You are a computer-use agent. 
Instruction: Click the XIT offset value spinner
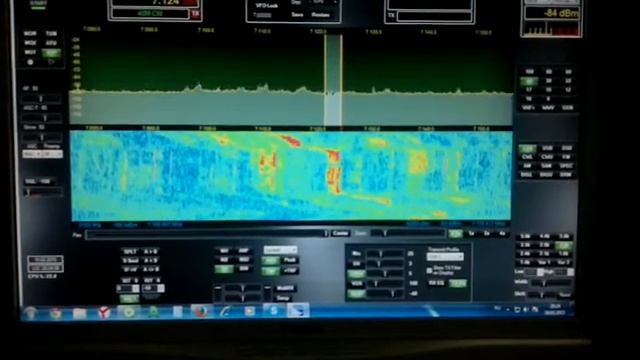[153, 289]
